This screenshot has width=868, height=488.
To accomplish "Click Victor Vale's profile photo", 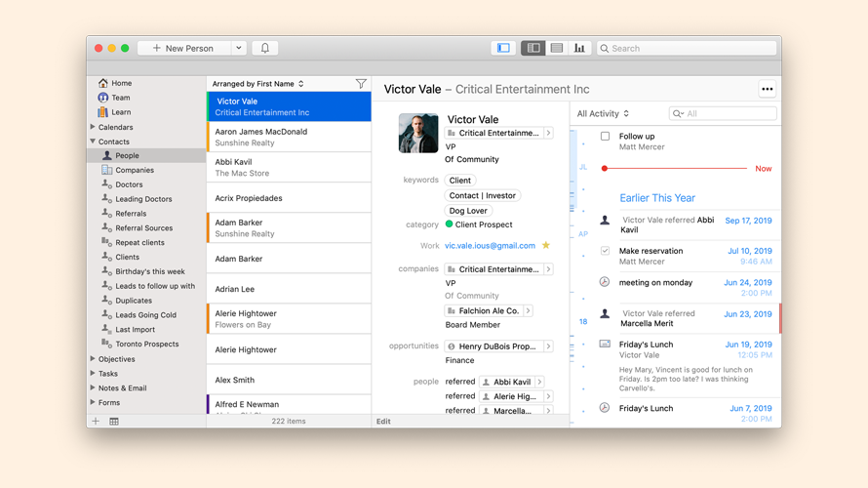I will [x=418, y=133].
